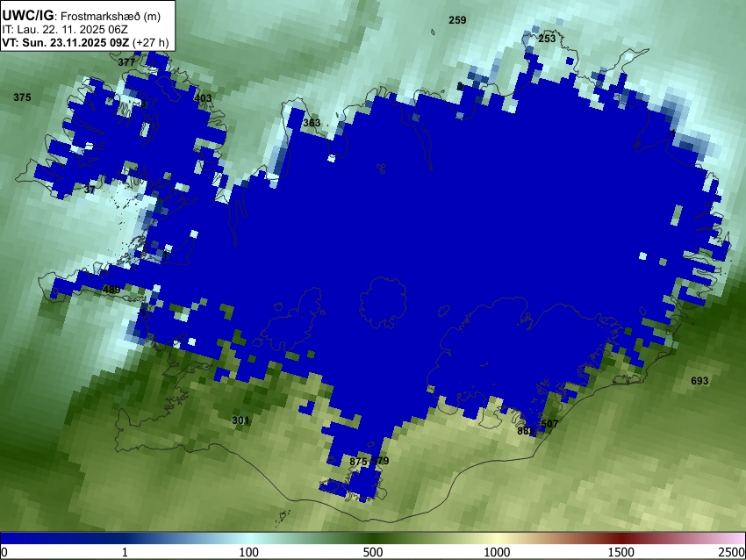This screenshot has height=560, width=746.
Task: Click the 375 value on the map
Action: click(x=22, y=97)
